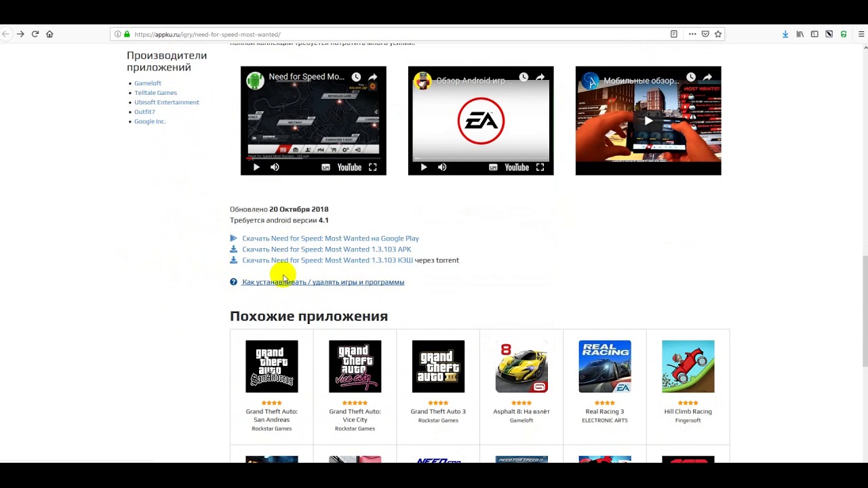Click Watch Later on Мобильные обзор video
This screenshot has width=868, height=488.
tap(691, 77)
